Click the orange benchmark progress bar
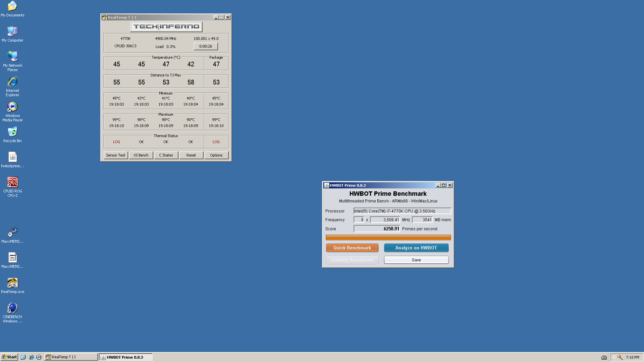The height and width of the screenshot is (362, 644). [388, 238]
